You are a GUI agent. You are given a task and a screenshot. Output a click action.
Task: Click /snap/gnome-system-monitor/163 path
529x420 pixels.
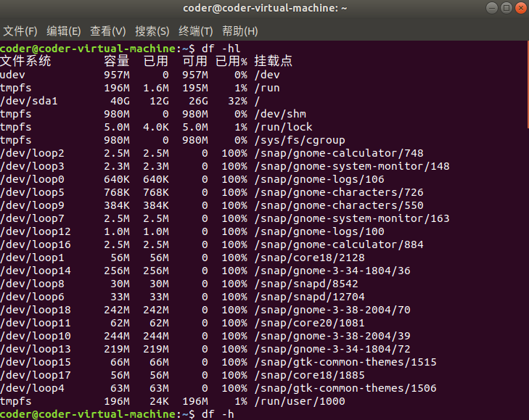pyautogui.click(x=352, y=218)
